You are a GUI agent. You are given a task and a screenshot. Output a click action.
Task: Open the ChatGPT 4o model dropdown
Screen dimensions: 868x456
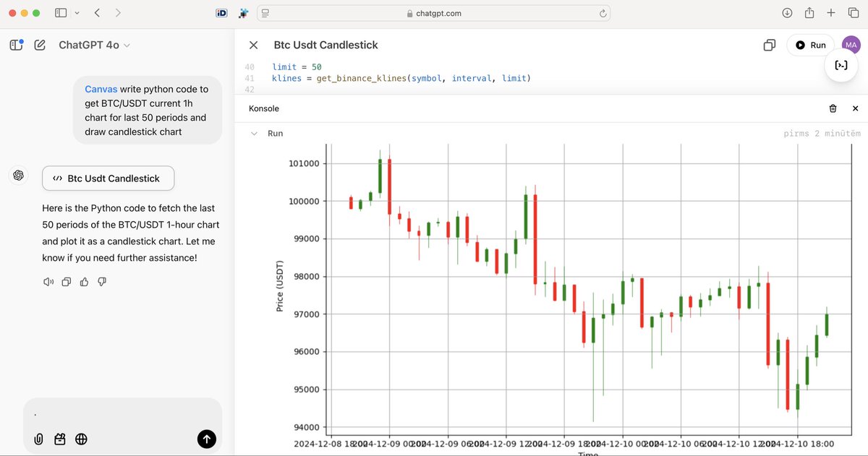click(94, 45)
